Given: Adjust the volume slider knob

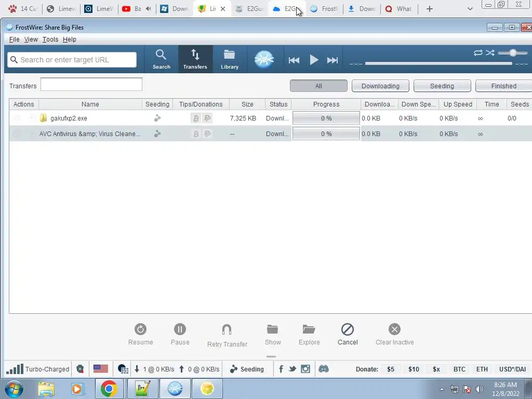Looking at the screenshot, I should tap(513, 52).
